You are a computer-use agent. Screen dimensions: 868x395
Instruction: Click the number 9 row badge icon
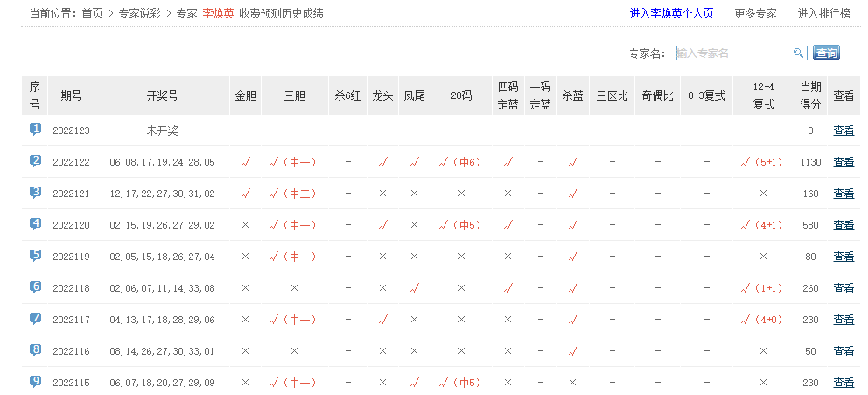35,382
